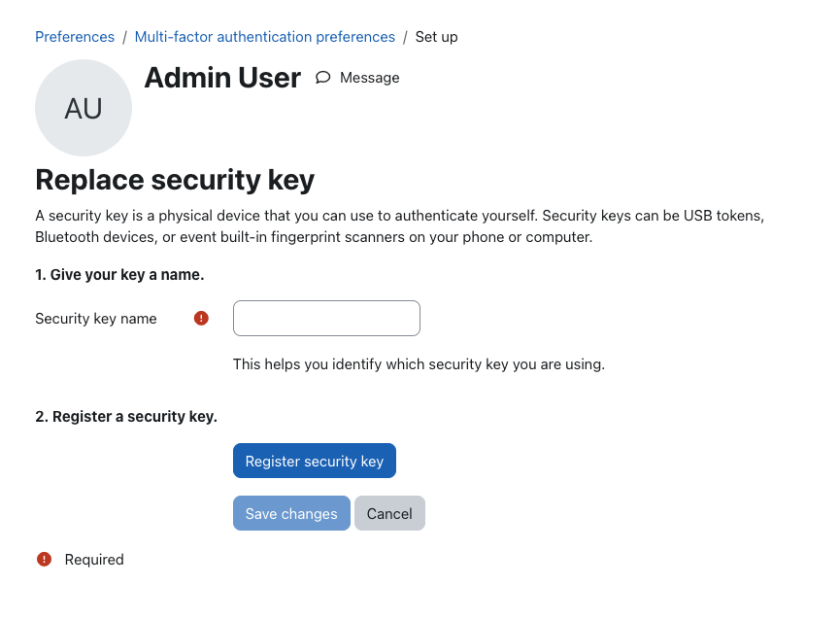
Task: Cancel replacing the security key
Action: tap(389, 513)
